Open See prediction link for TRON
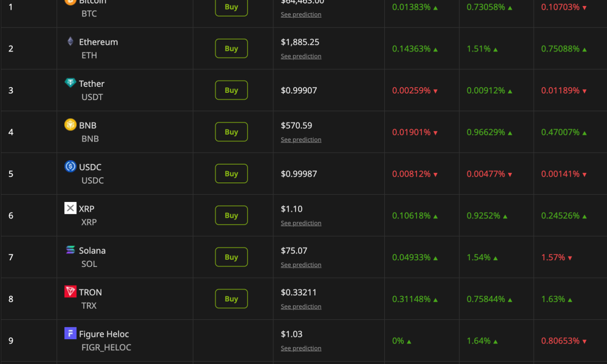The height and width of the screenshot is (364, 607). coord(301,307)
